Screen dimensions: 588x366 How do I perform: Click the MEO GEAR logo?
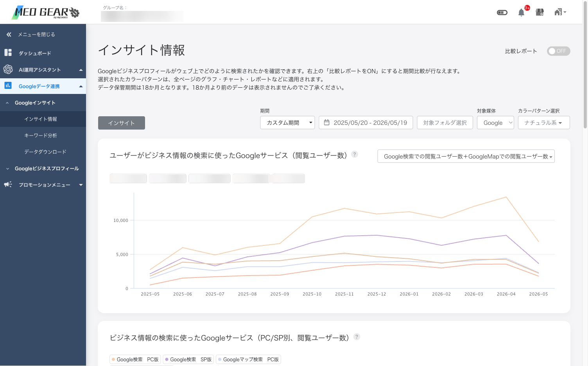click(x=45, y=13)
